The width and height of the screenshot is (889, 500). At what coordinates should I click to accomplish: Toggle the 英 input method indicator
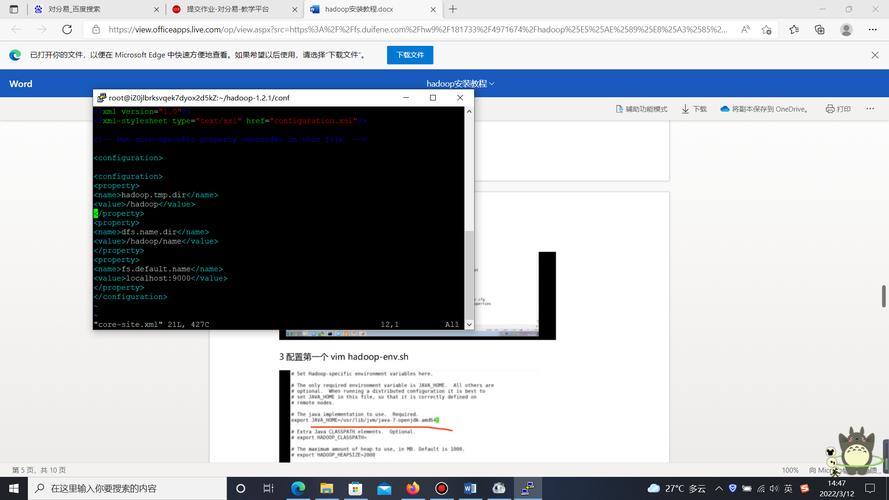[788, 488]
